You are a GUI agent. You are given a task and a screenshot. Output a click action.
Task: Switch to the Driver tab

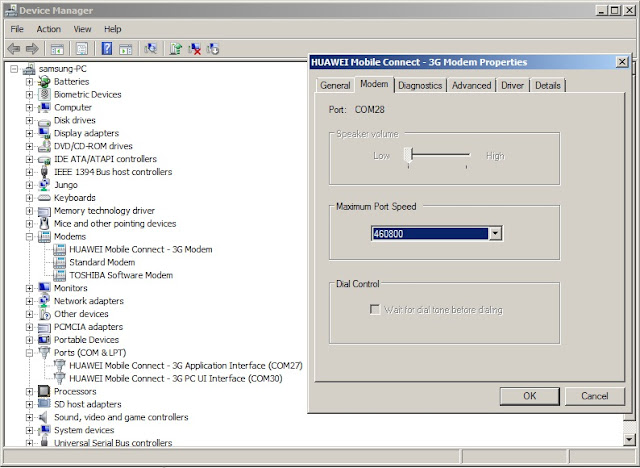point(512,85)
